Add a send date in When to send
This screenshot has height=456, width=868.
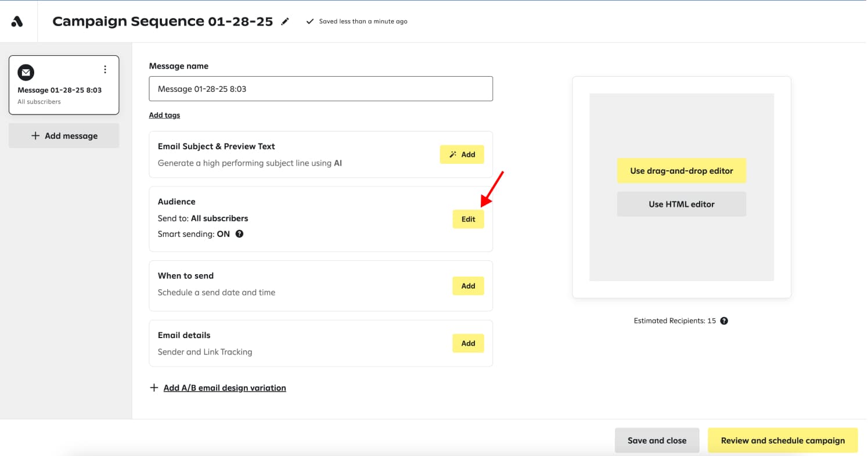468,286
